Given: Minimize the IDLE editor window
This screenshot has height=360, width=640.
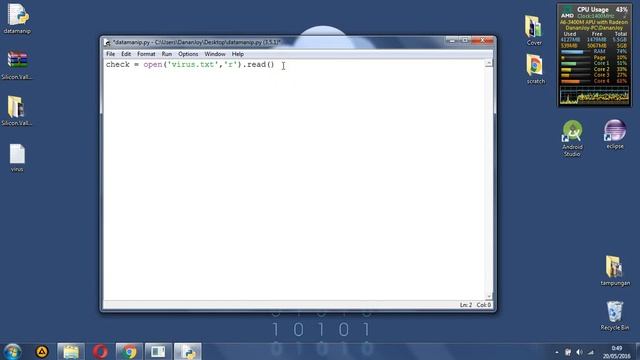Looking at the screenshot, I should click(452, 40).
